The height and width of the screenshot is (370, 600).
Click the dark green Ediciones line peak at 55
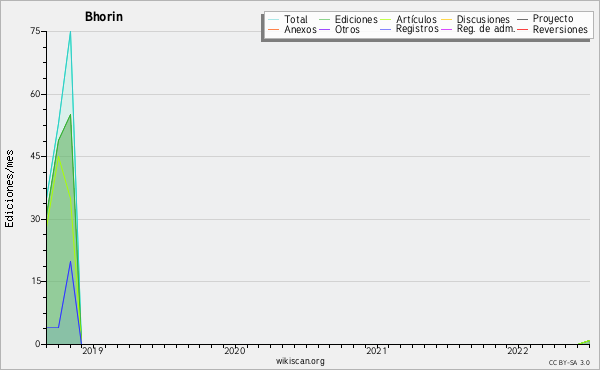point(70,115)
